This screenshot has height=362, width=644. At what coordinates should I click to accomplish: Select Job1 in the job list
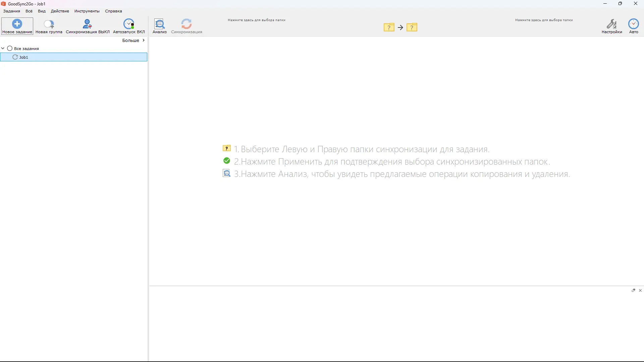coord(24,57)
